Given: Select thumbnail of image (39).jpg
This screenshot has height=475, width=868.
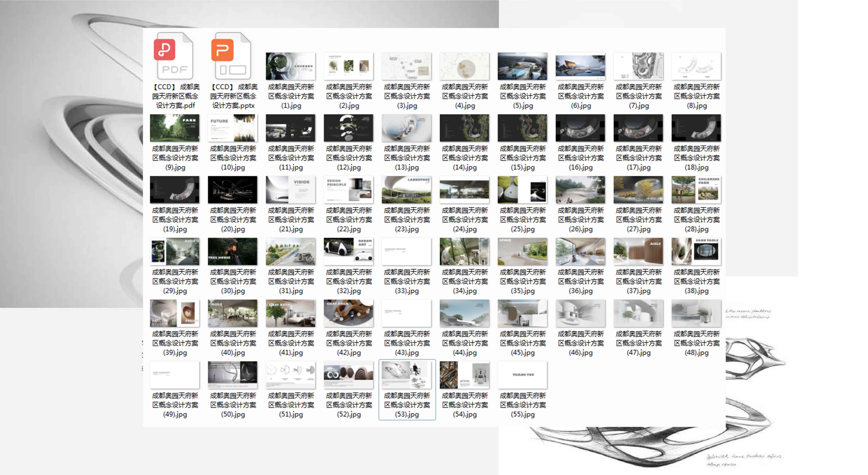Looking at the screenshot, I should pos(175,313).
